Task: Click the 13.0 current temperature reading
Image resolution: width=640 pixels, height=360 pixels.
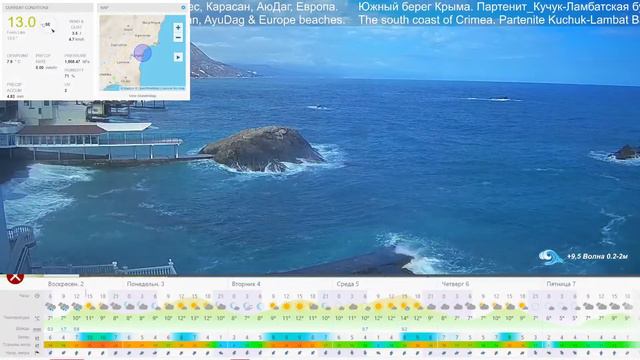Action: (22, 22)
